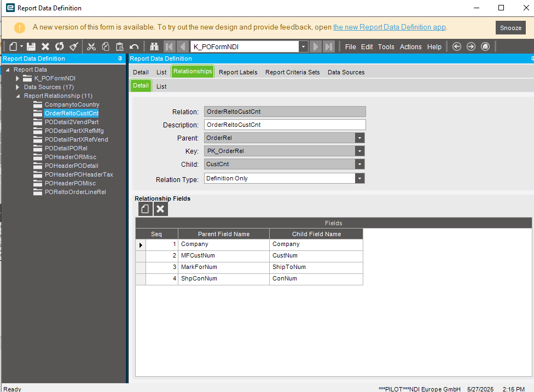The image size is (534, 392).
Task: Click the Clear broom toolbar icon
Action: (x=74, y=46)
